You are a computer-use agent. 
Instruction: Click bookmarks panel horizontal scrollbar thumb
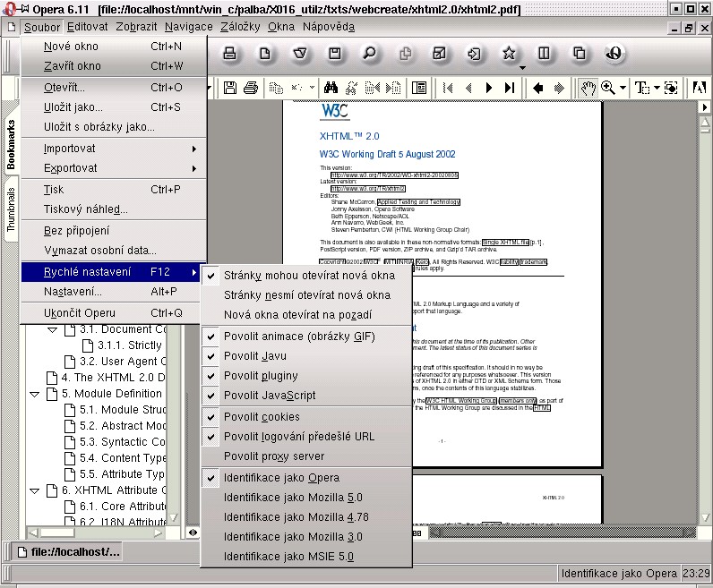(x=57, y=533)
